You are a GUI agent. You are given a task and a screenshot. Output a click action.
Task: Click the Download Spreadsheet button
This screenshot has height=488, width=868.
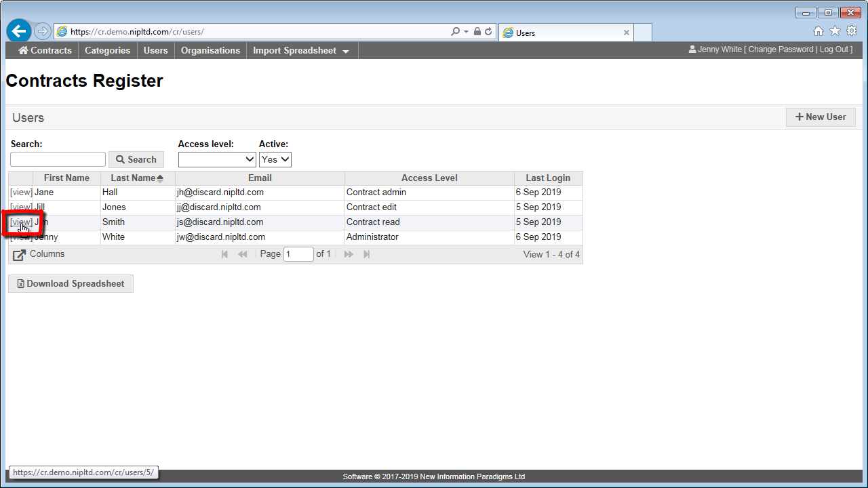click(x=71, y=284)
